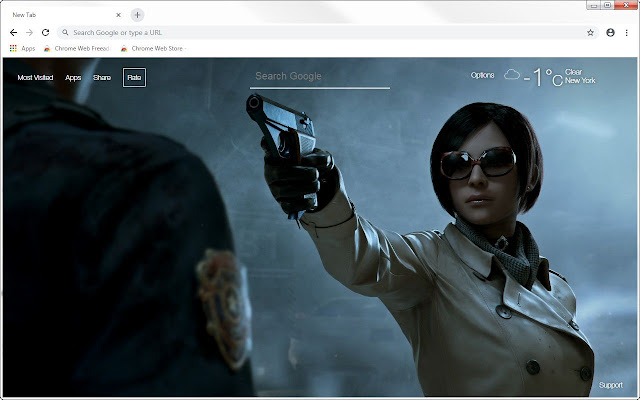640x400 pixels.
Task: Click the Clear weather condition text
Action: coord(573,72)
